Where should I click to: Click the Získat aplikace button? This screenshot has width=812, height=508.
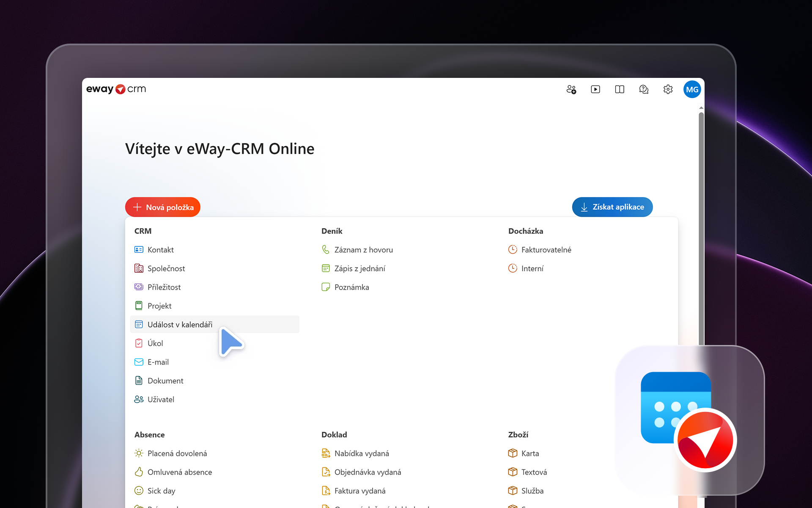coord(612,207)
